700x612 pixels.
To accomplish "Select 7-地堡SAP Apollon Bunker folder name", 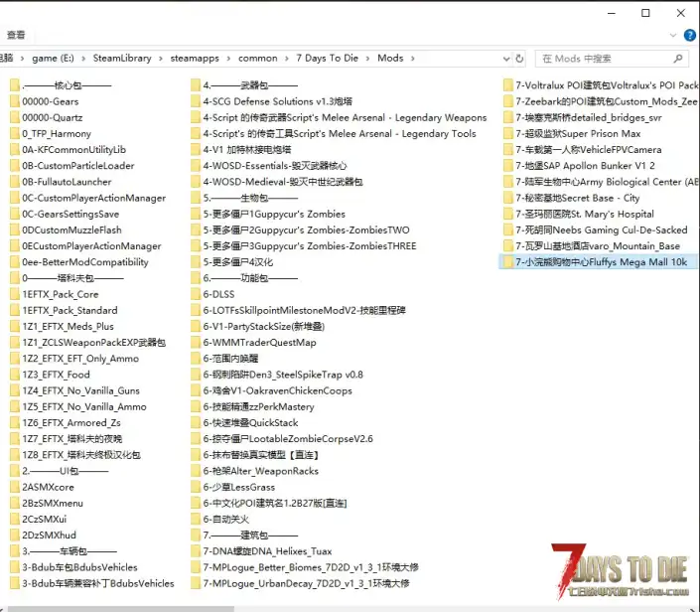I will 585,166.
